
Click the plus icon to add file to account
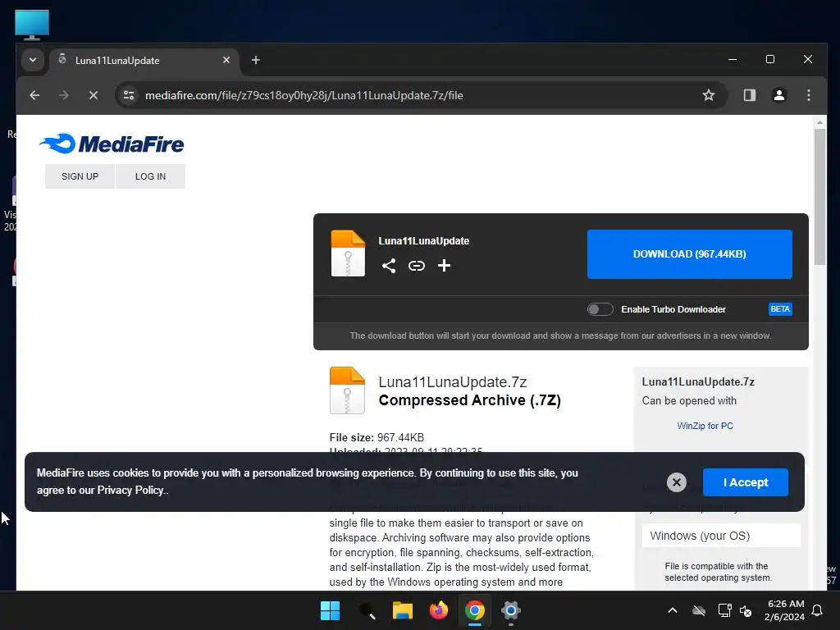444,265
